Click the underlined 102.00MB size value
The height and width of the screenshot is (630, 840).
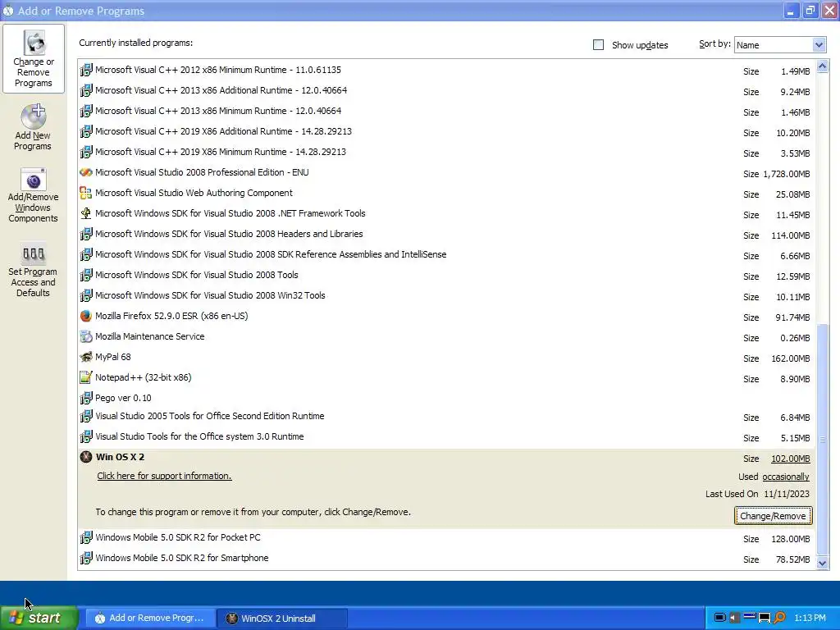point(790,459)
